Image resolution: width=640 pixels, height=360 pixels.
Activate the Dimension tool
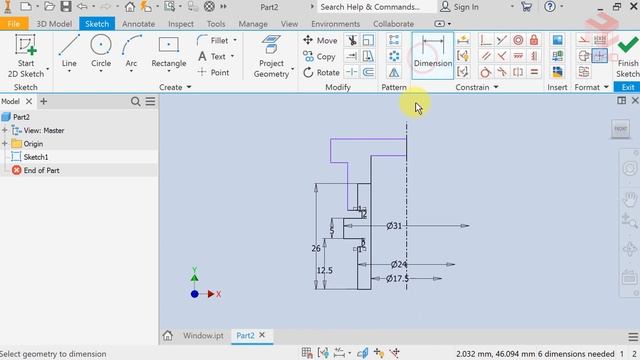(433, 56)
